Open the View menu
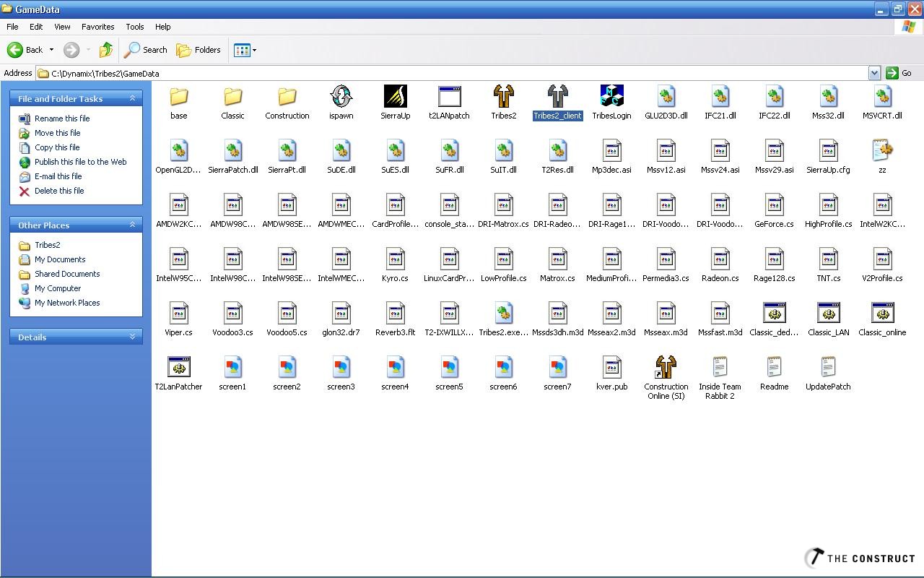924x578 pixels. 62,27
